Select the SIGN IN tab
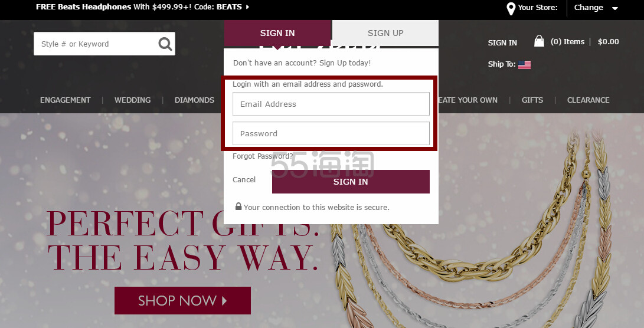Image resolution: width=644 pixels, height=328 pixels. [277, 33]
